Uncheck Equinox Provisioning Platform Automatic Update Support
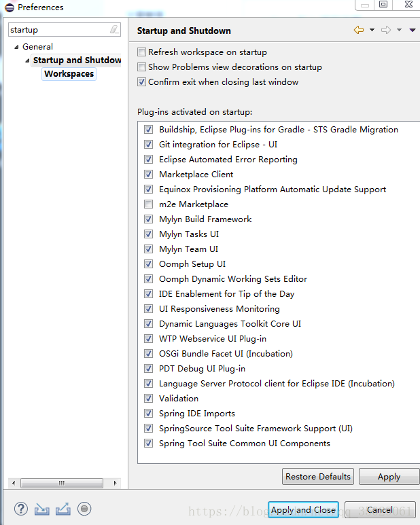 click(148, 189)
